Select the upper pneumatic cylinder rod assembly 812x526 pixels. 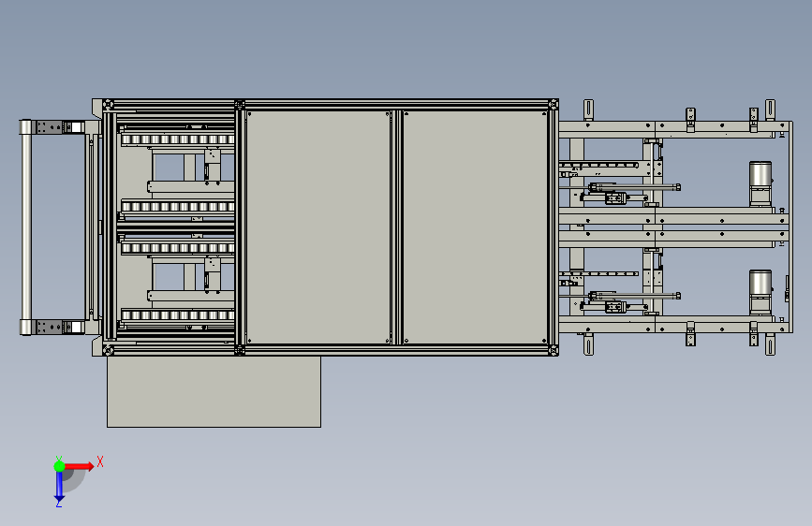634,187
